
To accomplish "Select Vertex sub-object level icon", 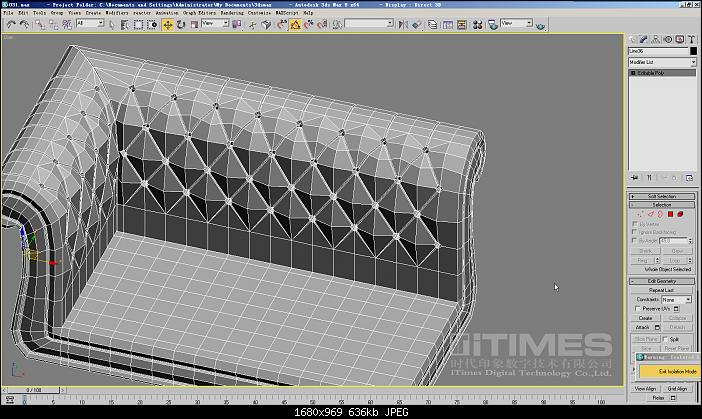I will click(x=641, y=213).
